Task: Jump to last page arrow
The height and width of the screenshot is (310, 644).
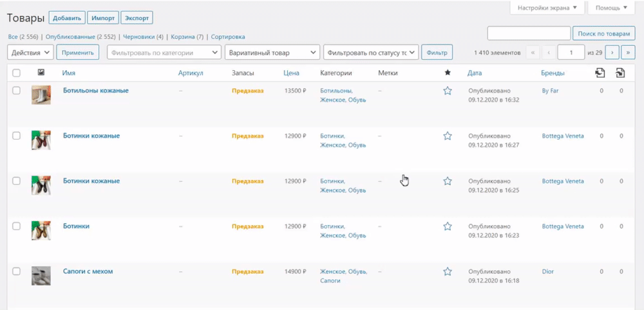Action: (628, 52)
